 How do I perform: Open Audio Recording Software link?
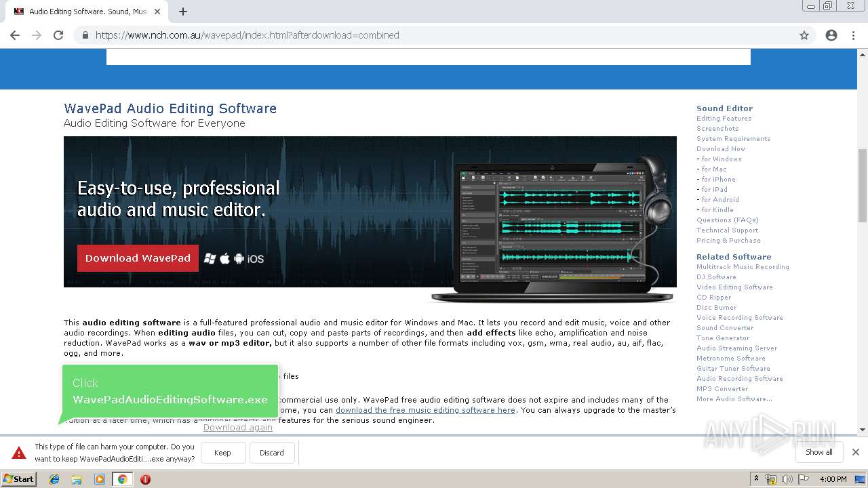coord(739,379)
